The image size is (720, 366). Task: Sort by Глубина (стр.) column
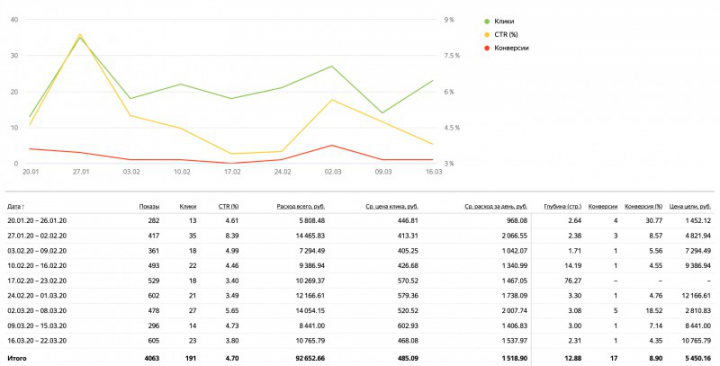click(x=562, y=207)
